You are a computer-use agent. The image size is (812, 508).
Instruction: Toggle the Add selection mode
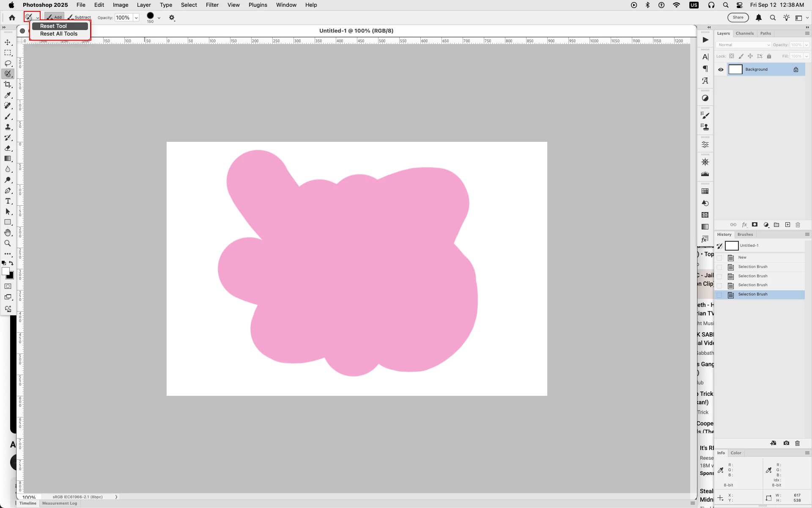click(54, 17)
